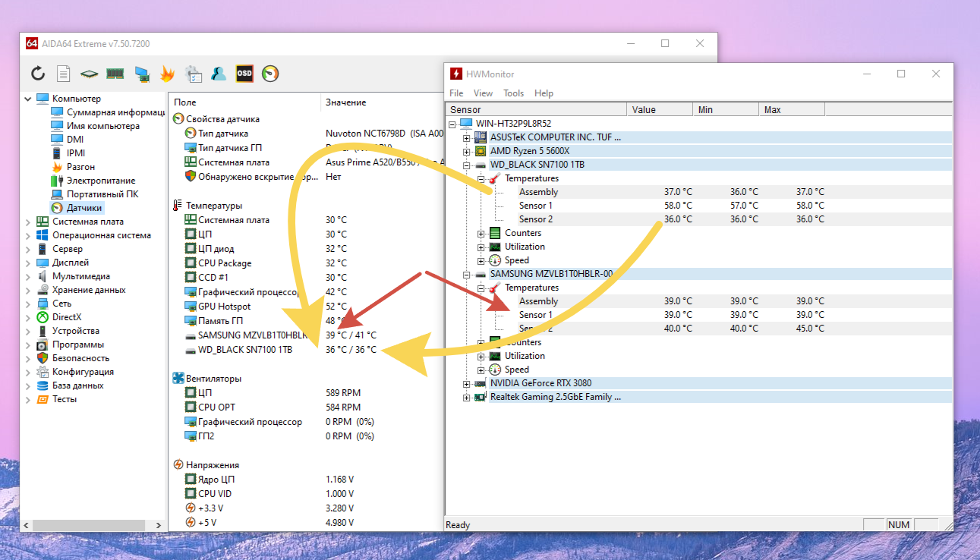Click the network monitor icon in AIDA64 toolbar
The width and height of the screenshot is (980, 560).
(141, 74)
